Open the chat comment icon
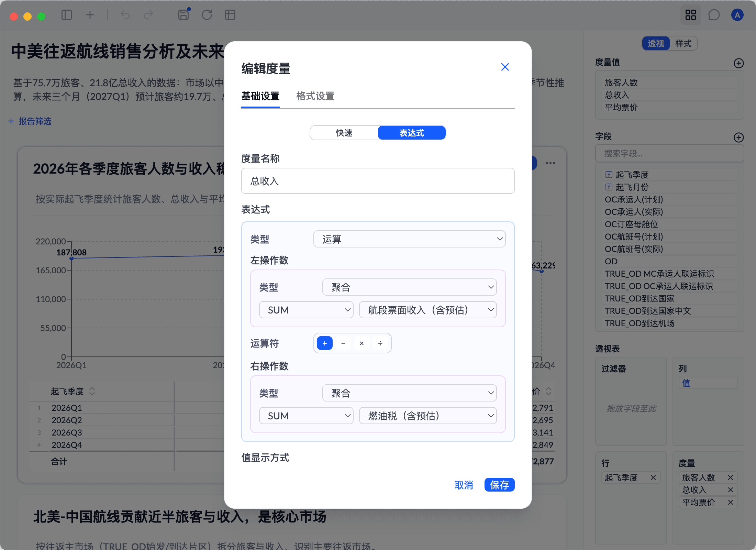This screenshot has height=550, width=756. 714,15
